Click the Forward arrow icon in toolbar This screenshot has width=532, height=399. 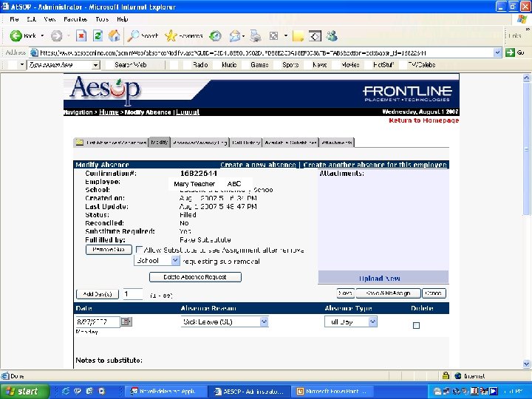click(56, 35)
